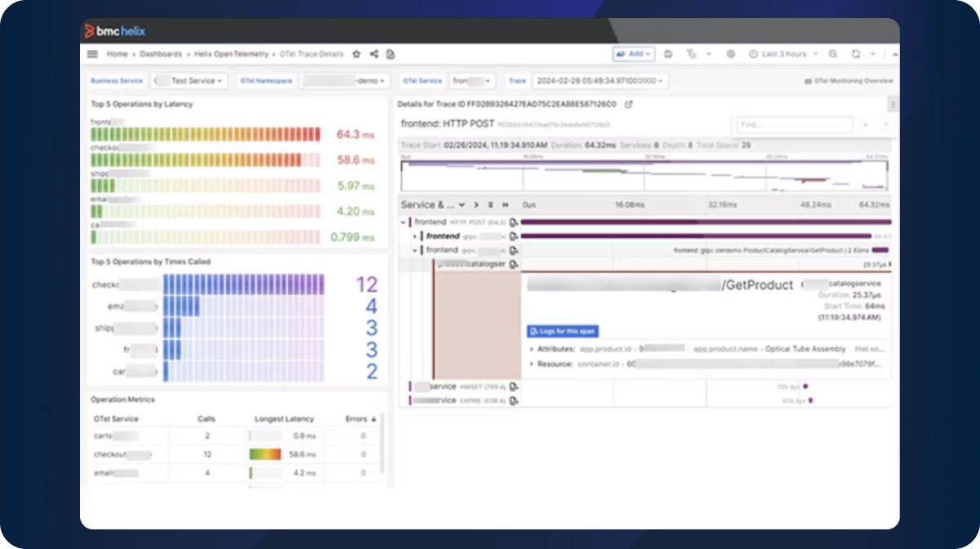Image resolution: width=980 pixels, height=549 pixels.
Task: Open the hamburger navigation menu
Action: pos(92,54)
